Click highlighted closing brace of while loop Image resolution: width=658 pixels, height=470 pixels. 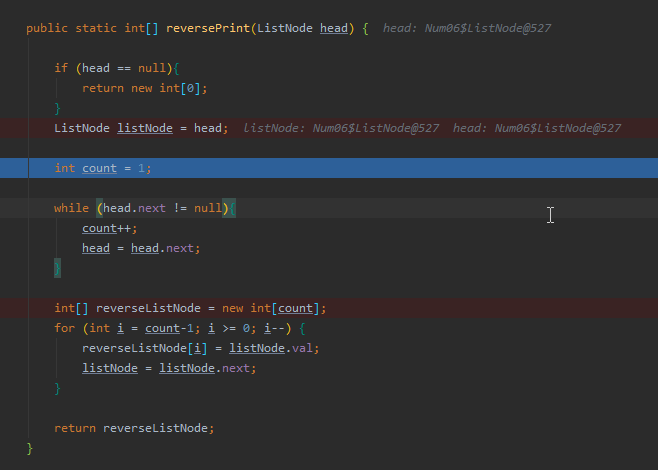pyautogui.click(x=58, y=268)
